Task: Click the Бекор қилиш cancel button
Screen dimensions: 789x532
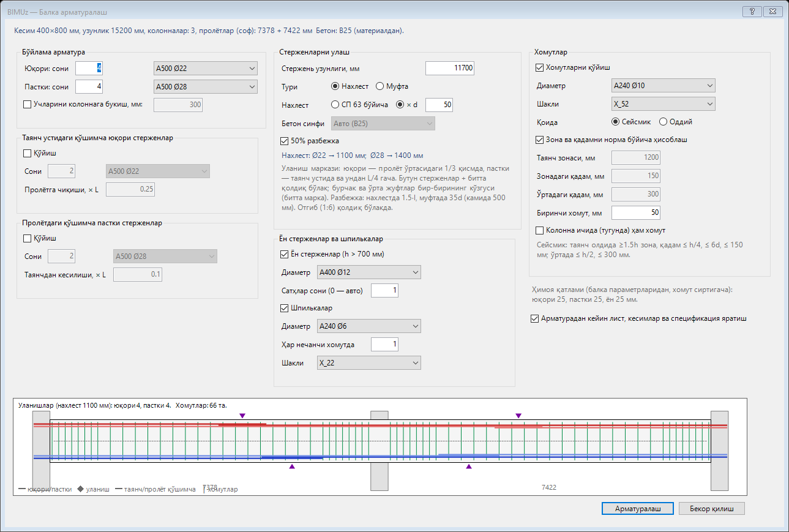Action: (x=712, y=509)
